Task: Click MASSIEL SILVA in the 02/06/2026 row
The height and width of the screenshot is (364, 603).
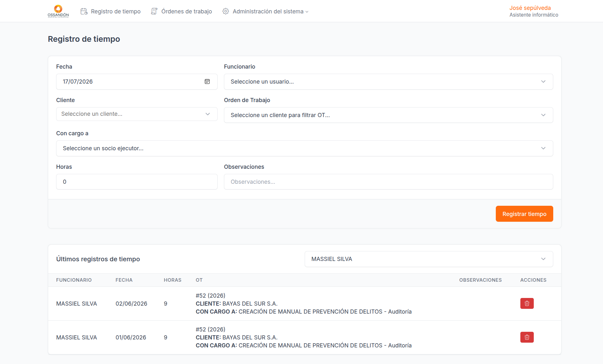Action: (77, 304)
